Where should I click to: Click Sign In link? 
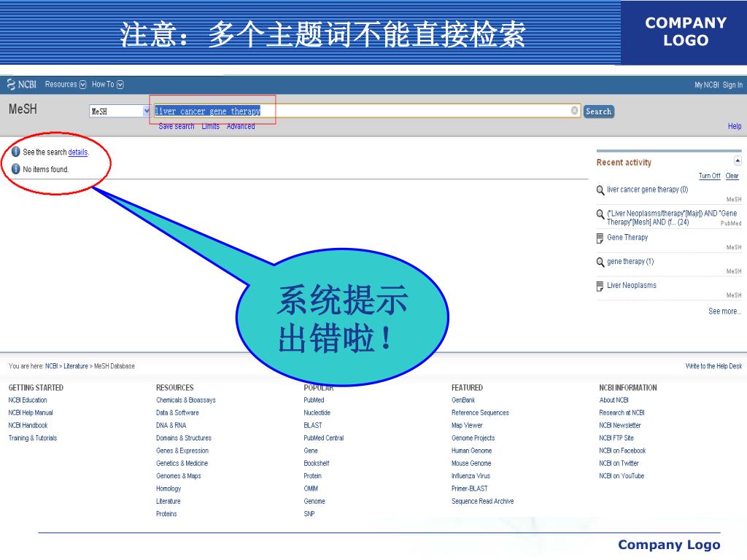point(732,85)
